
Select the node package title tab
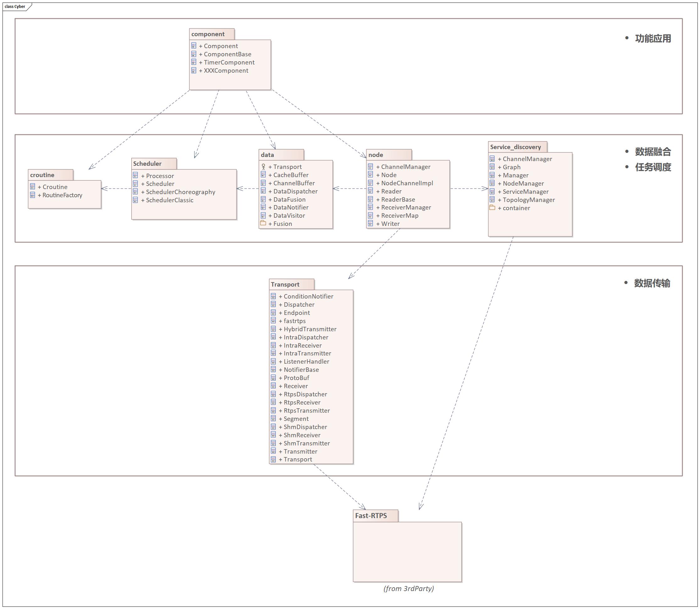tap(389, 155)
